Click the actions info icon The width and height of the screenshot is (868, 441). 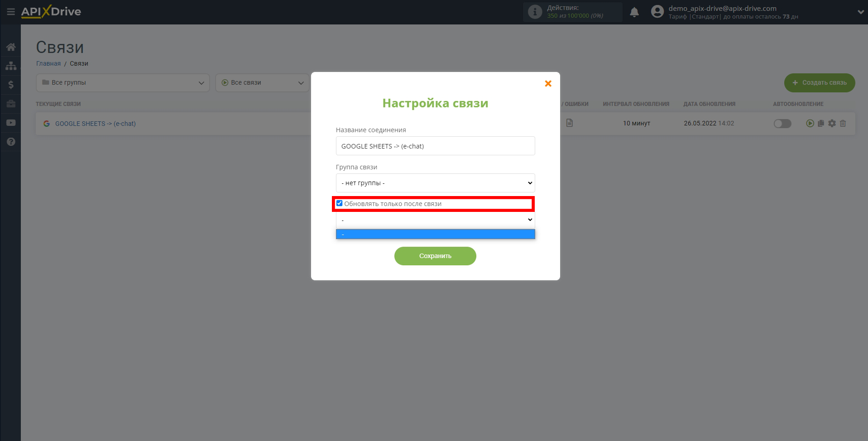(x=535, y=12)
